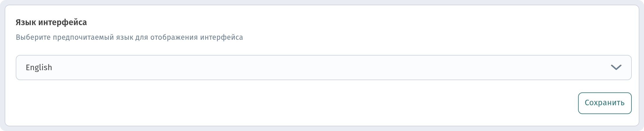Expand language list via down arrow icon
Viewport: 644px width, 131px height.
tap(616, 68)
